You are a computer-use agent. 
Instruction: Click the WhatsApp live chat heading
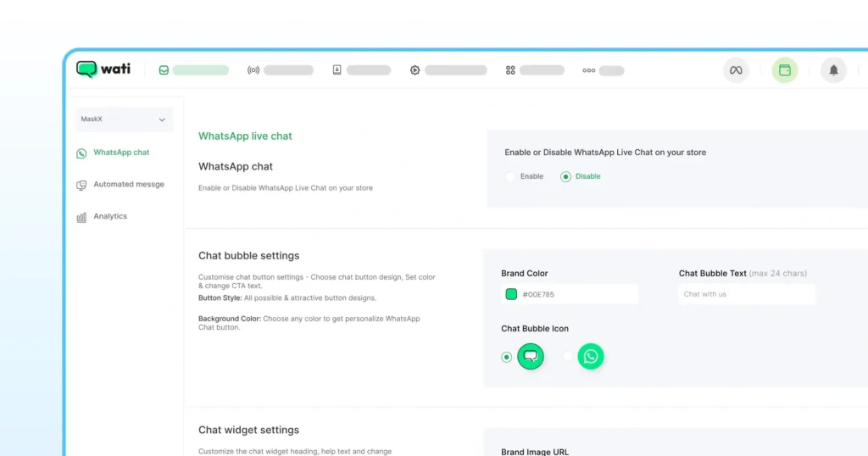245,136
